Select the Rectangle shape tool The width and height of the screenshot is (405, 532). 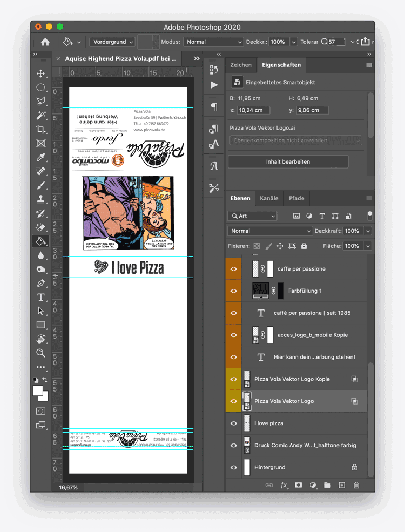40,325
